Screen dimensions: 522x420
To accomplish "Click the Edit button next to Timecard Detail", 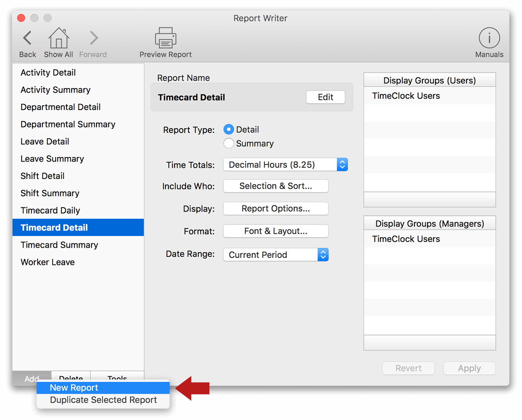I will click(x=325, y=97).
